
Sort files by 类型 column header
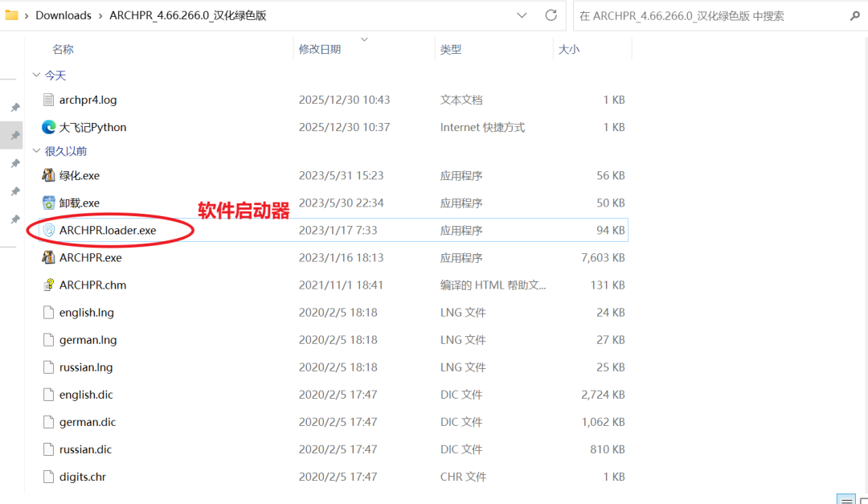(x=451, y=49)
